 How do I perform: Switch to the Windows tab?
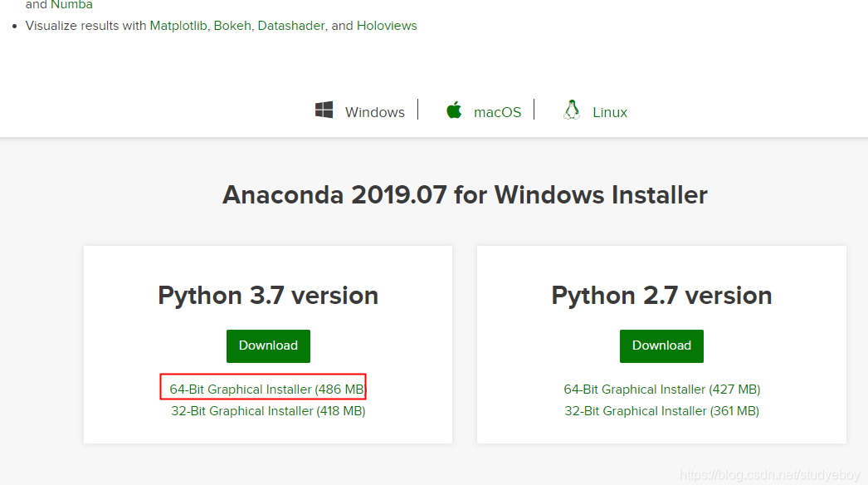tap(375, 112)
